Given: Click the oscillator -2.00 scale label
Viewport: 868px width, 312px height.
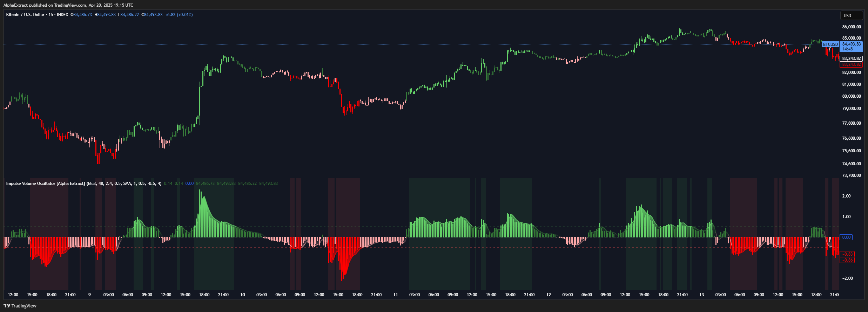Looking at the screenshot, I should (x=847, y=278).
